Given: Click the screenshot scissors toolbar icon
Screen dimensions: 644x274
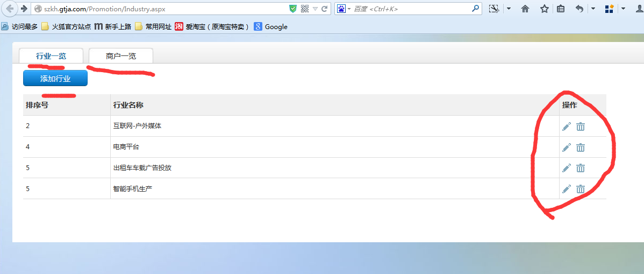Looking at the screenshot, I should point(493,9).
